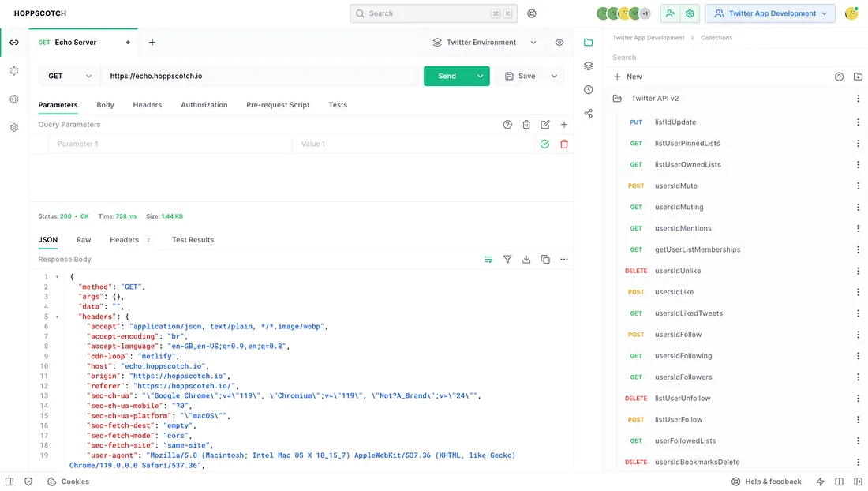Toggle the Parameter 1 enabled checkmark
Image resolution: width=868 pixels, height=491 pixels.
(544, 144)
